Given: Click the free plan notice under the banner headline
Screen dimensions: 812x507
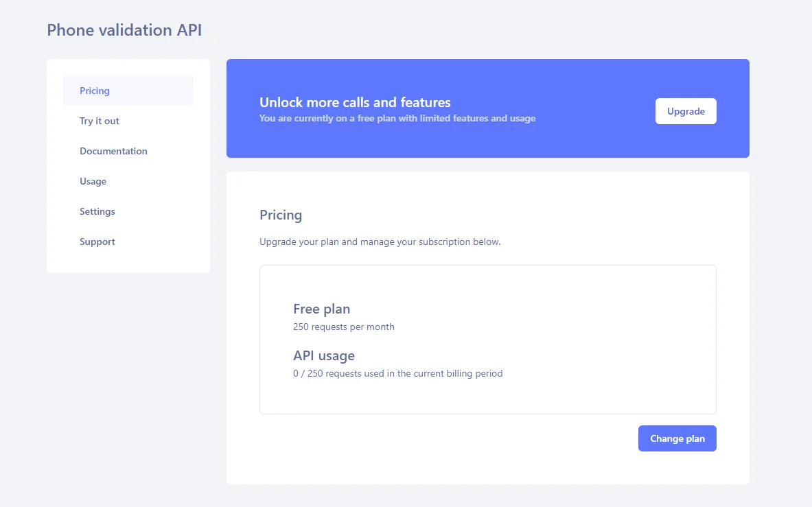Looking at the screenshot, I should pyautogui.click(x=397, y=118).
